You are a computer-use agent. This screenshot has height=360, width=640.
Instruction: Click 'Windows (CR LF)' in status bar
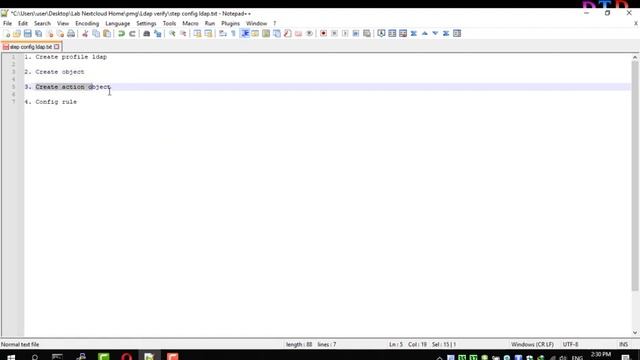532,344
